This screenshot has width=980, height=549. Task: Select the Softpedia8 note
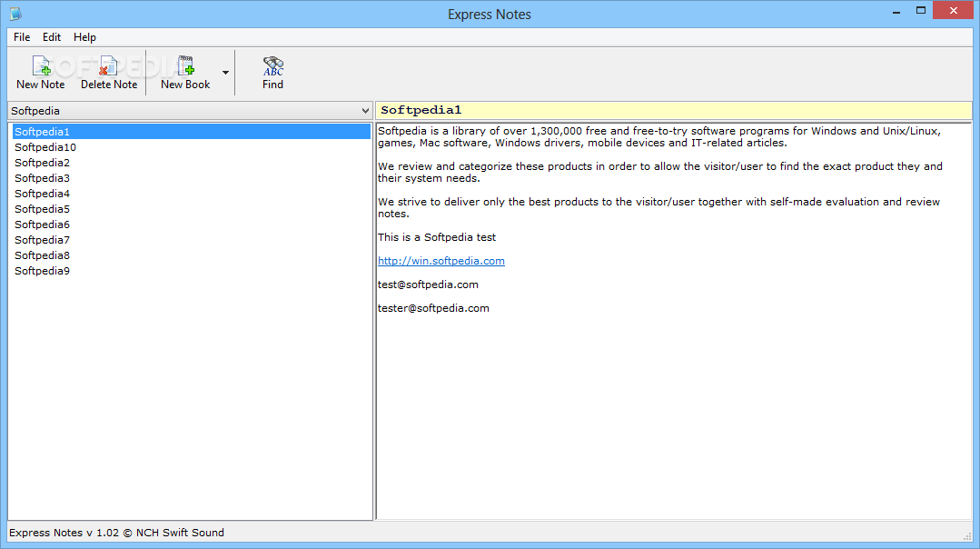click(192, 255)
